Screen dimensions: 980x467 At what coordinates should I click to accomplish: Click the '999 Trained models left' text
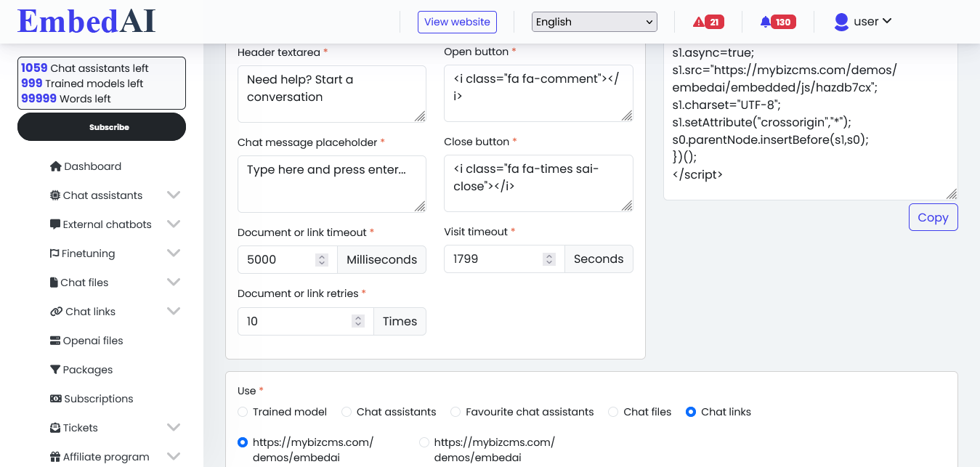82,84
